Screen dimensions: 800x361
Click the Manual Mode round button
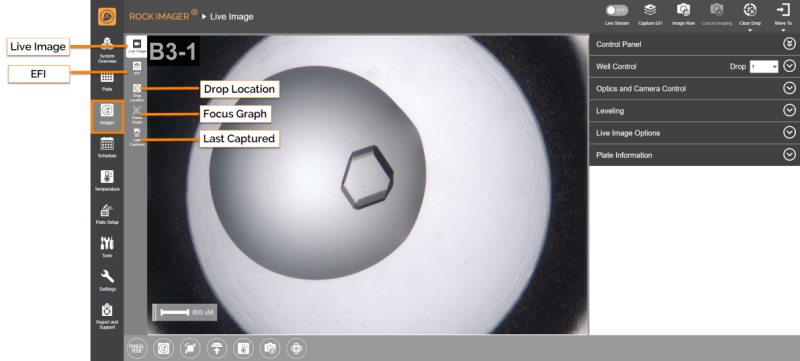tap(137, 348)
